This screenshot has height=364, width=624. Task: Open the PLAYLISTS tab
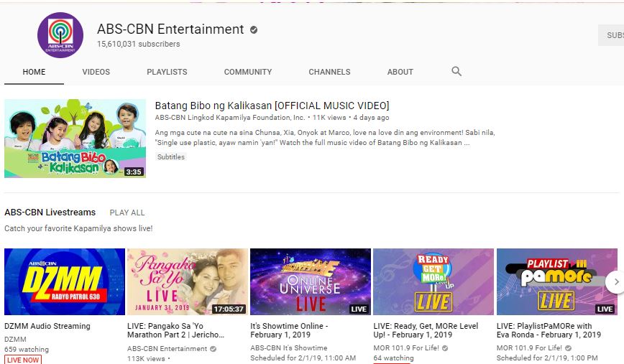point(167,72)
